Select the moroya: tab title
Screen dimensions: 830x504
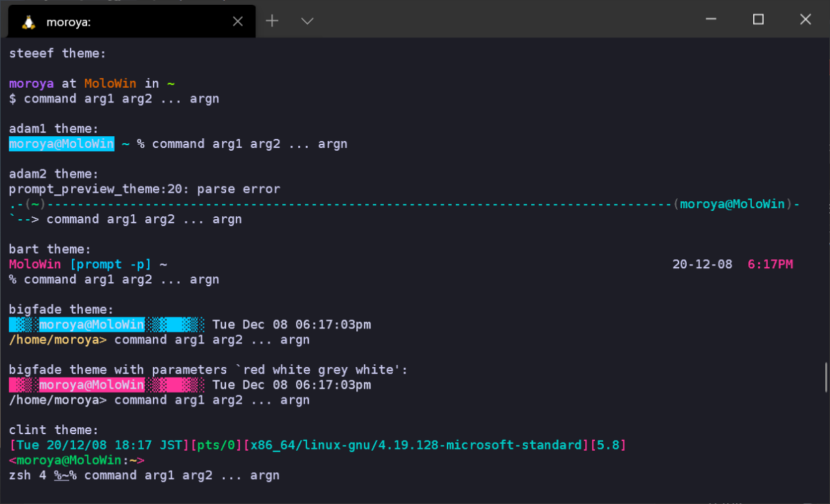click(68, 22)
